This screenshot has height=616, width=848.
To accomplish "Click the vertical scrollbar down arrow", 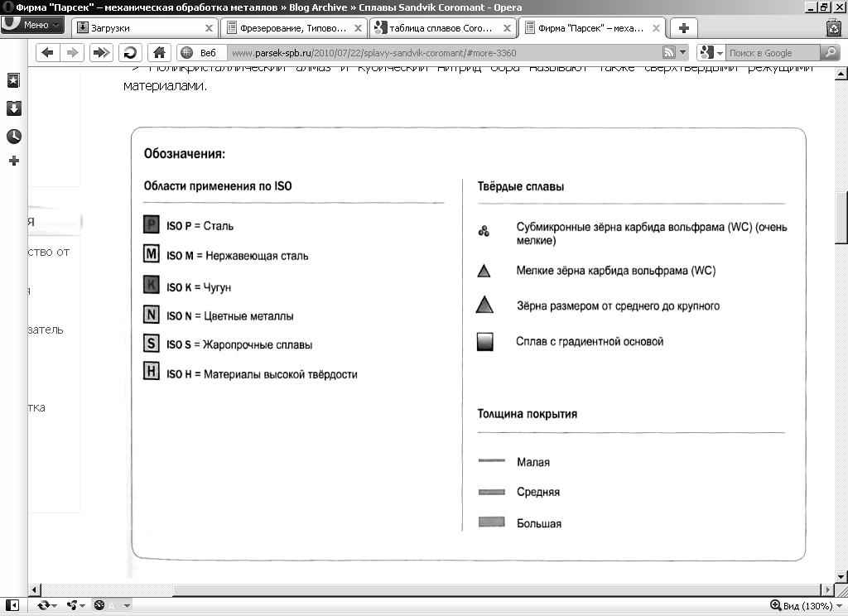I will coord(841,576).
